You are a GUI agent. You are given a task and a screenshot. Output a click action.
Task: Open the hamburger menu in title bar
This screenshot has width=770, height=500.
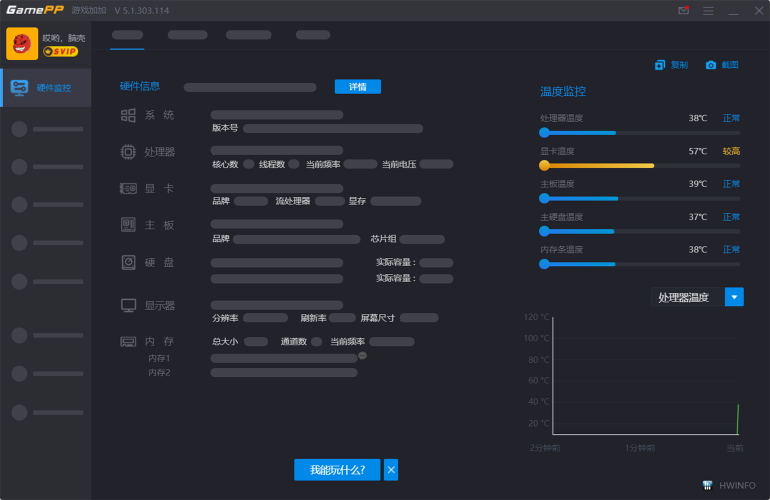[x=708, y=11]
